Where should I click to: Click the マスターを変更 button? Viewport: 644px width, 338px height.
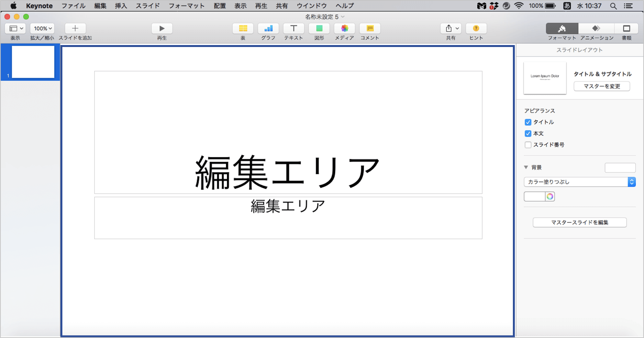[x=601, y=86]
